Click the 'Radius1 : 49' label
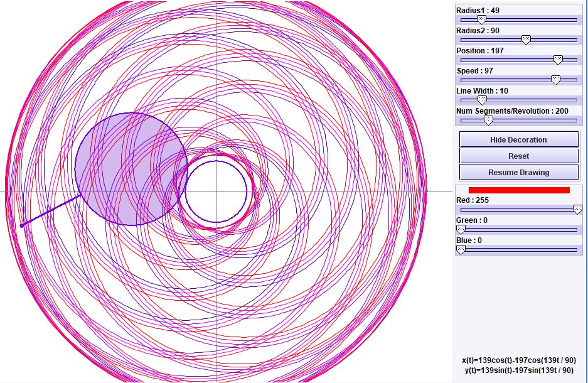 point(478,11)
